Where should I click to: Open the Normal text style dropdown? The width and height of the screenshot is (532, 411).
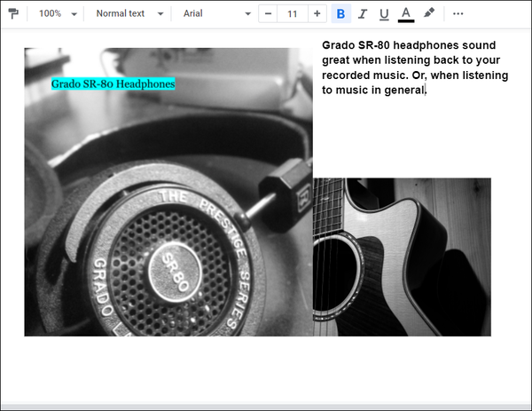pyautogui.click(x=129, y=14)
